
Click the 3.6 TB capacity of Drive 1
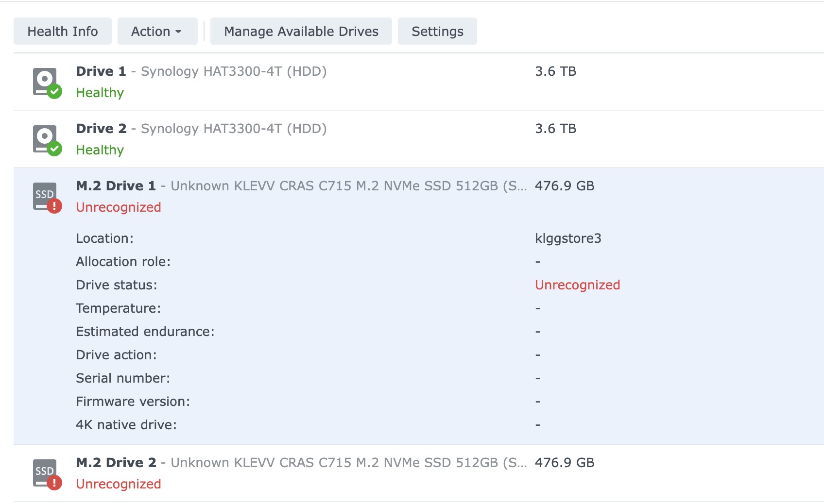click(555, 72)
